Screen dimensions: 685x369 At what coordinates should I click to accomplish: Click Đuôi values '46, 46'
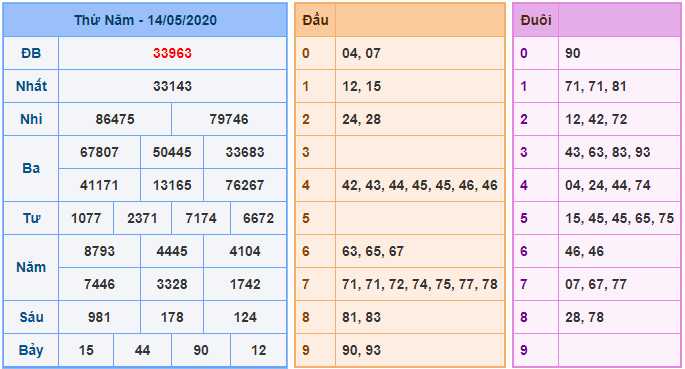(584, 251)
